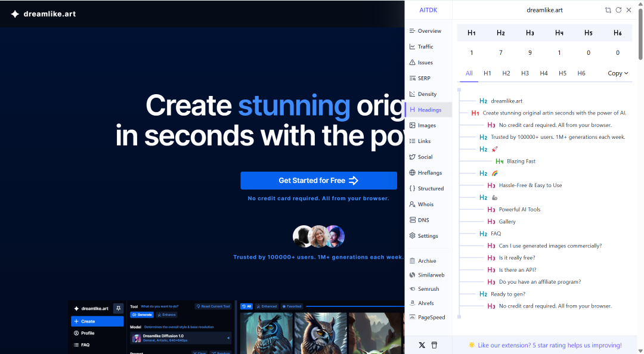Click the X (Twitter) icon at panel bottom
This screenshot has height=354, width=644.
tap(422, 345)
